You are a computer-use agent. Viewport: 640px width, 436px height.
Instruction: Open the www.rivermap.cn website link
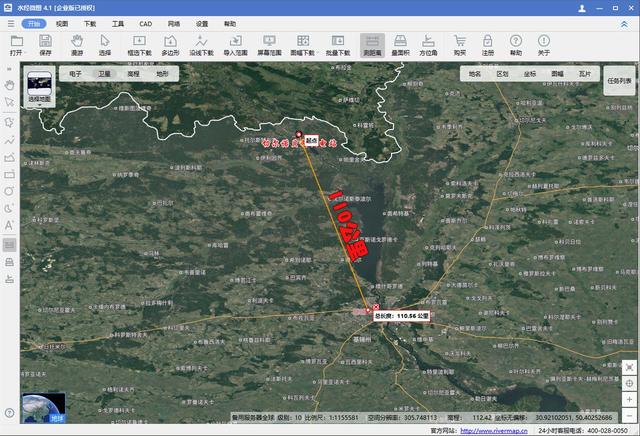(x=494, y=431)
